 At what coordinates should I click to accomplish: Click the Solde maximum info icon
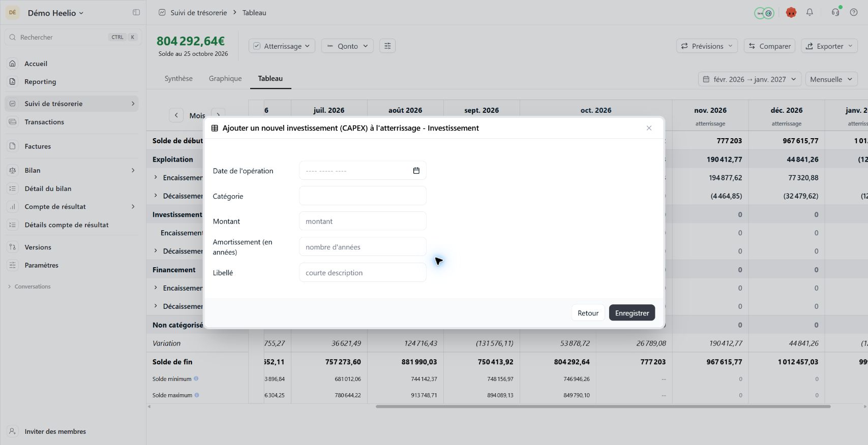[197, 395]
